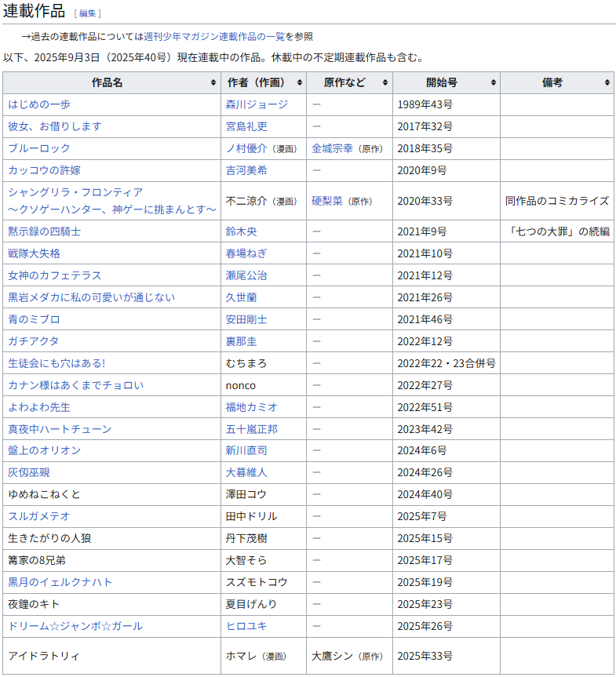Click the 編集 section edit link
This screenshot has height=677, width=616.
click(87, 13)
